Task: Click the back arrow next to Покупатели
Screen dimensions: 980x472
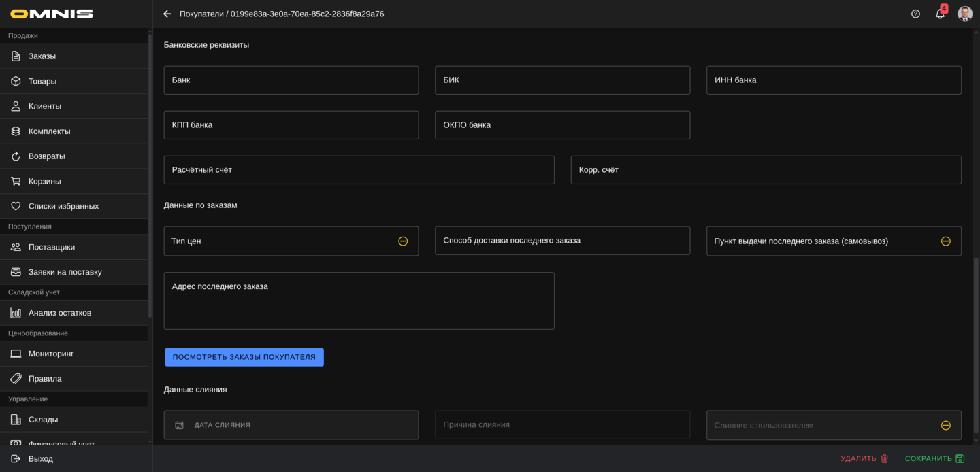Action: (167, 14)
